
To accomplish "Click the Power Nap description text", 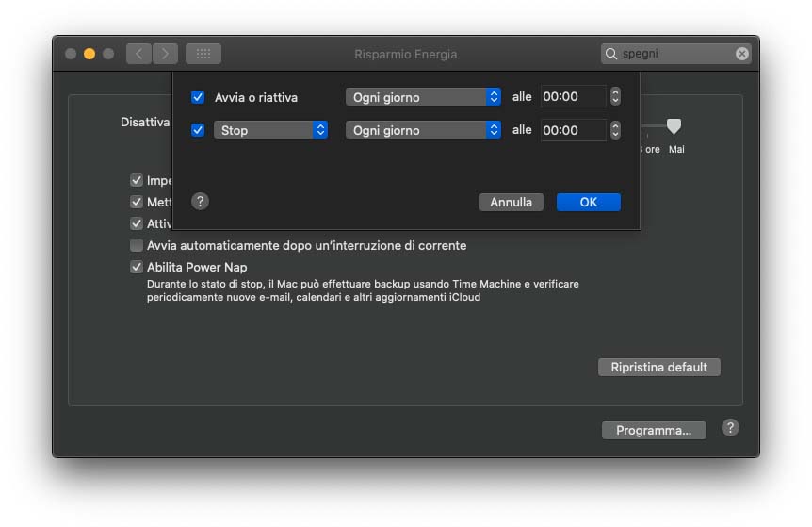I will pyautogui.click(x=363, y=290).
